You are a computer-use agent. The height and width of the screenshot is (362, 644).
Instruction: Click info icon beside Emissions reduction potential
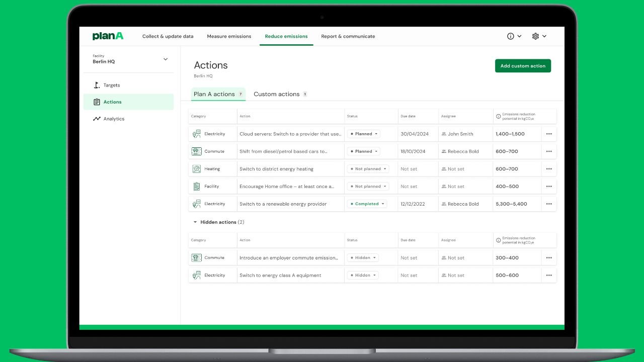498,116
